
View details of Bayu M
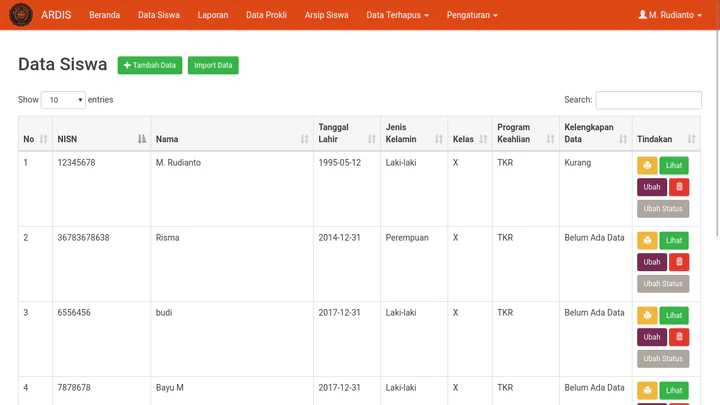(x=674, y=390)
